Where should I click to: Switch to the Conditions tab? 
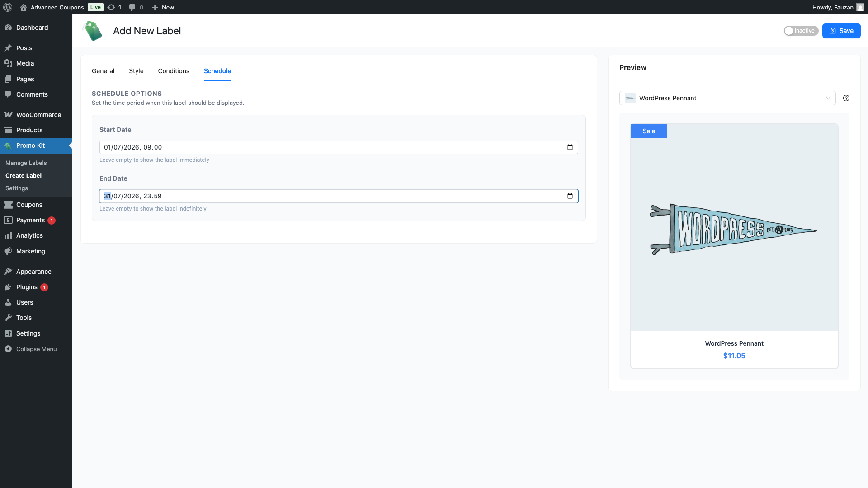pyautogui.click(x=174, y=71)
